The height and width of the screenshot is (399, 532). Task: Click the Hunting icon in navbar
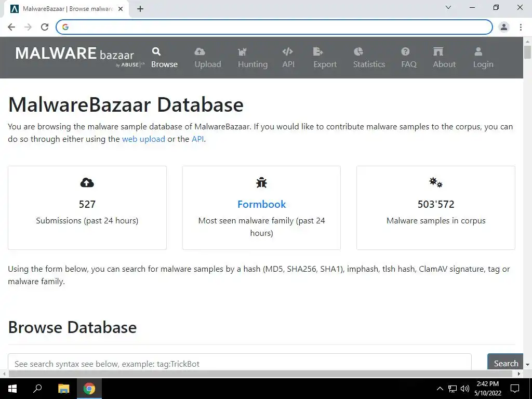[x=242, y=51]
